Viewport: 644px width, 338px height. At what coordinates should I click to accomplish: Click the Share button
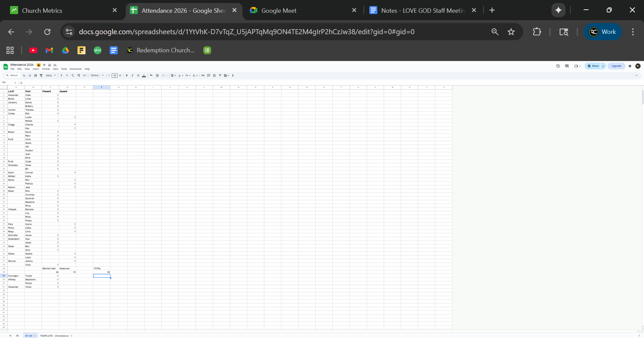pyautogui.click(x=593, y=66)
